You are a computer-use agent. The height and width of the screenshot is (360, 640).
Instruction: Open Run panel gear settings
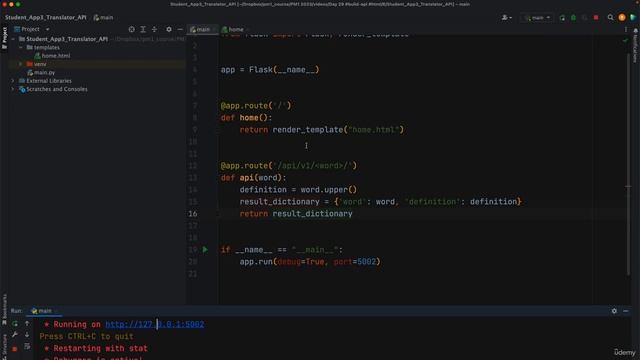[x=614, y=311]
